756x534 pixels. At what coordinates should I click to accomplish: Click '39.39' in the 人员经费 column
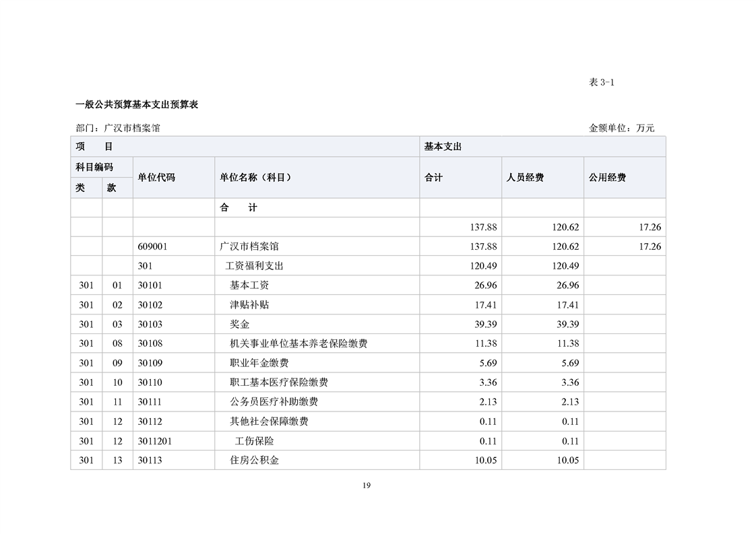click(567, 325)
